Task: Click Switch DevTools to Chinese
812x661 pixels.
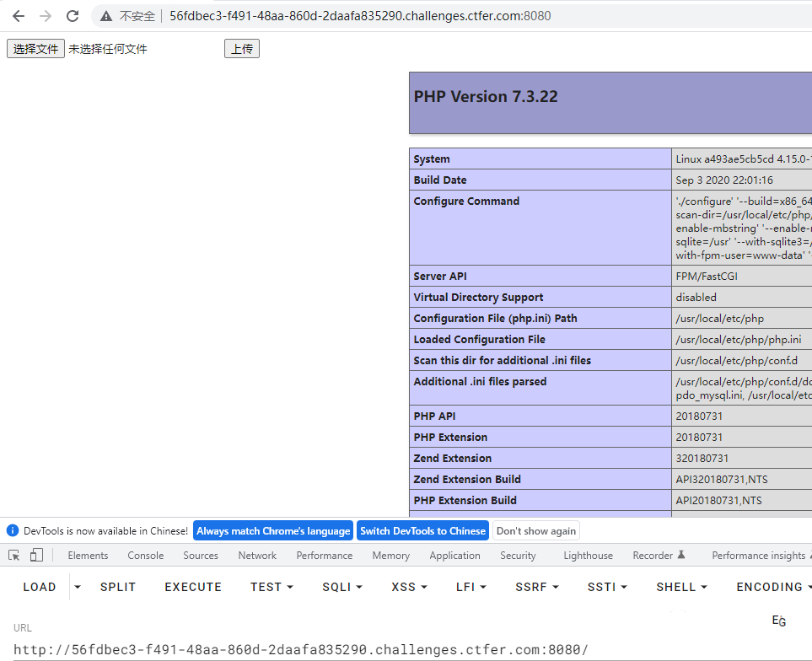Action: (x=422, y=531)
